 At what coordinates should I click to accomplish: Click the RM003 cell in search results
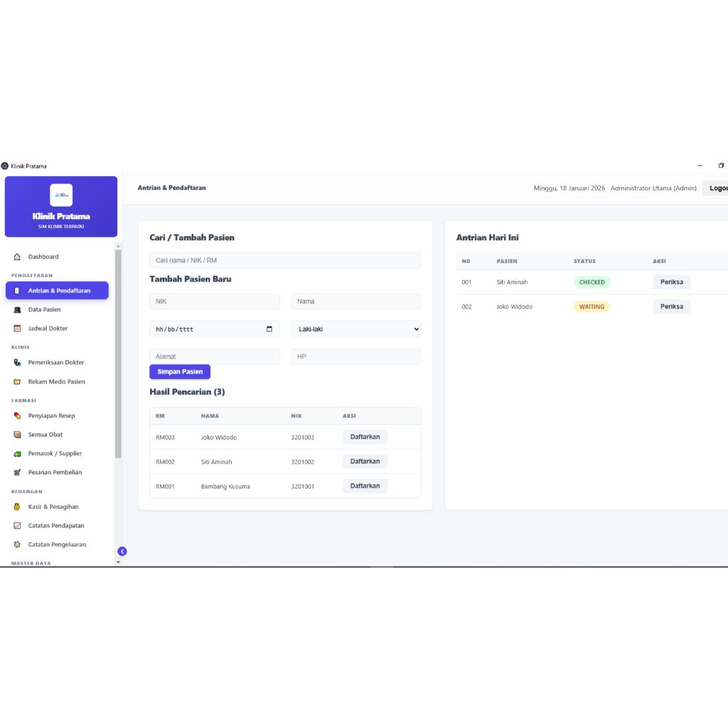[x=165, y=437]
